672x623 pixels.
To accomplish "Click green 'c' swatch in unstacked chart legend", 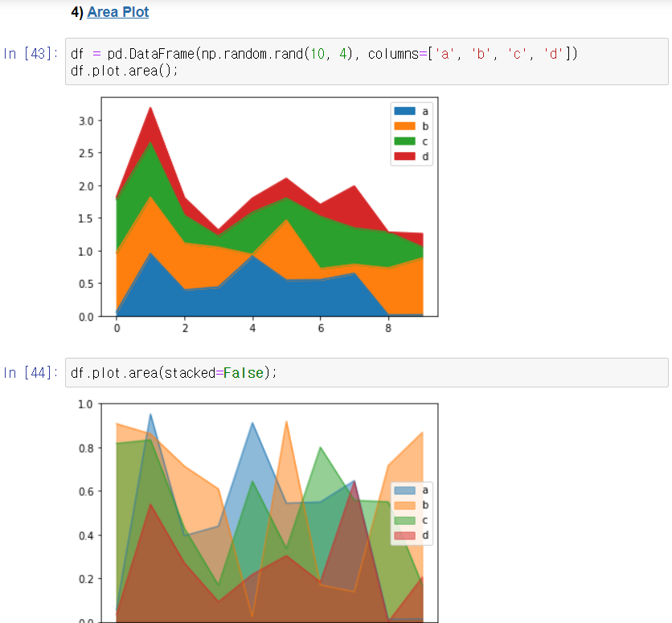I will point(404,520).
